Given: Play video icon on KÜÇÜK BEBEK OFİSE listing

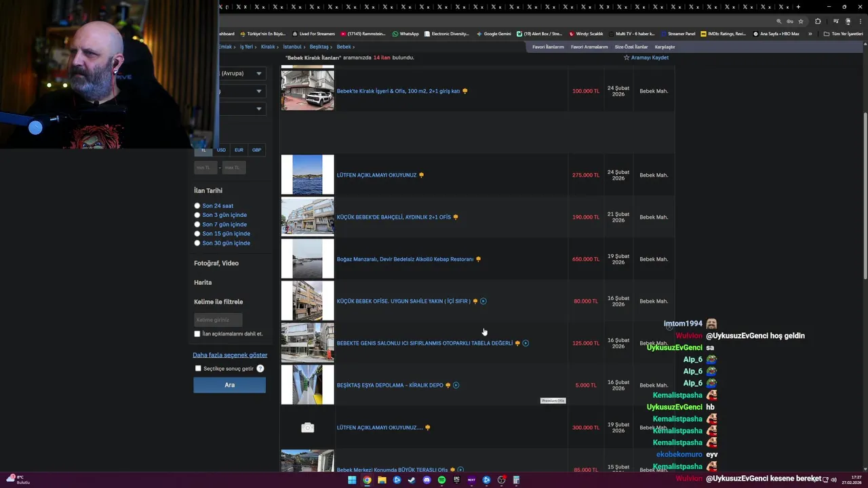Looking at the screenshot, I should click(483, 301).
